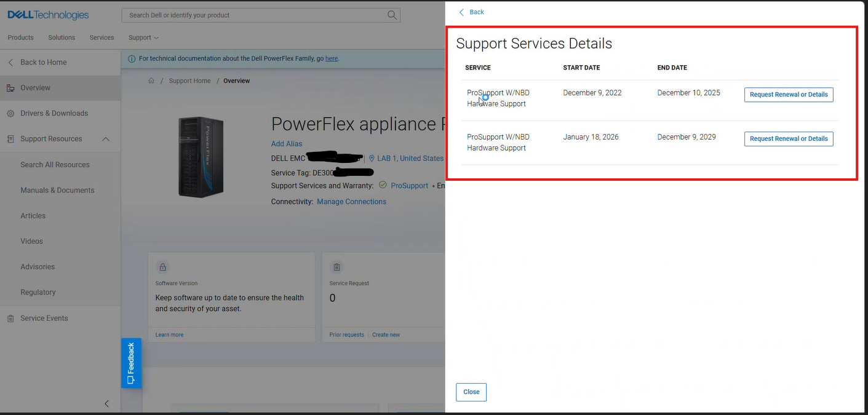Click Learn more link

pyautogui.click(x=169, y=335)
